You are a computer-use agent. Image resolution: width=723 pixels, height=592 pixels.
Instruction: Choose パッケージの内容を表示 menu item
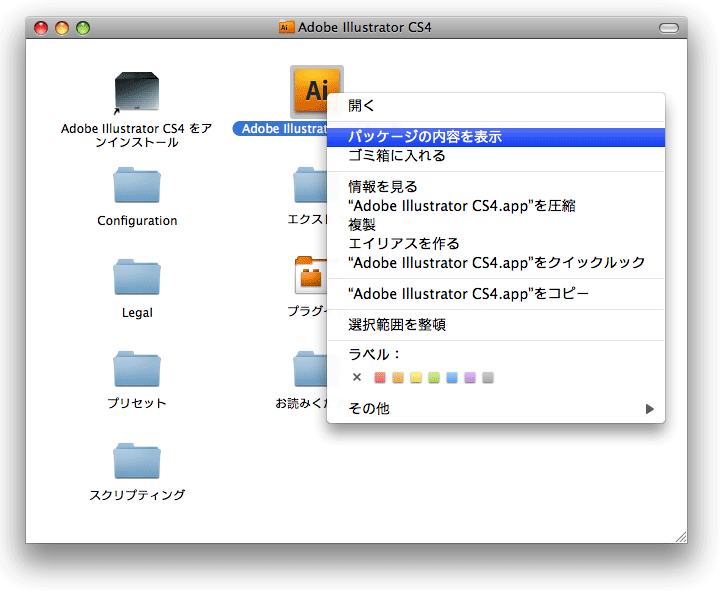(x=496, y=137)
